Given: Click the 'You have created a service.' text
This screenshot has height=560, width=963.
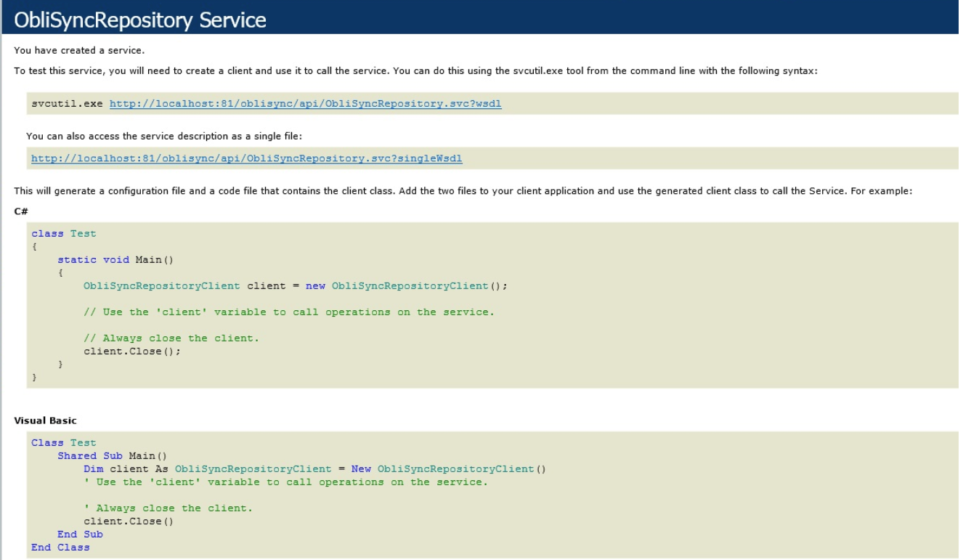Looking at the screenshot, I should 79,51.
